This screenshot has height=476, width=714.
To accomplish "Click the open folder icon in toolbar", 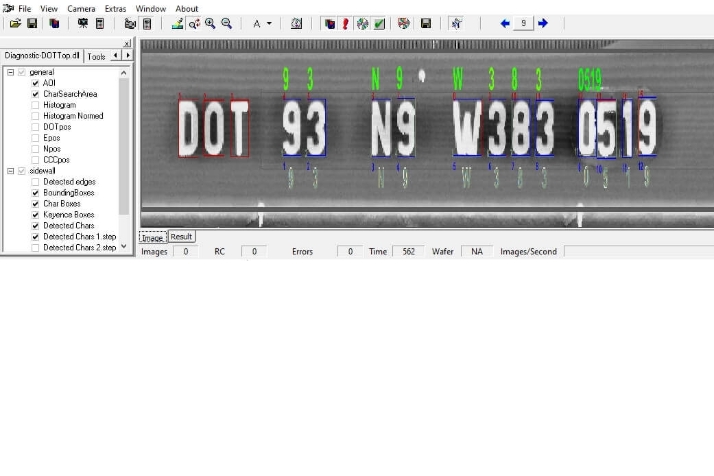I will (12, 23).
